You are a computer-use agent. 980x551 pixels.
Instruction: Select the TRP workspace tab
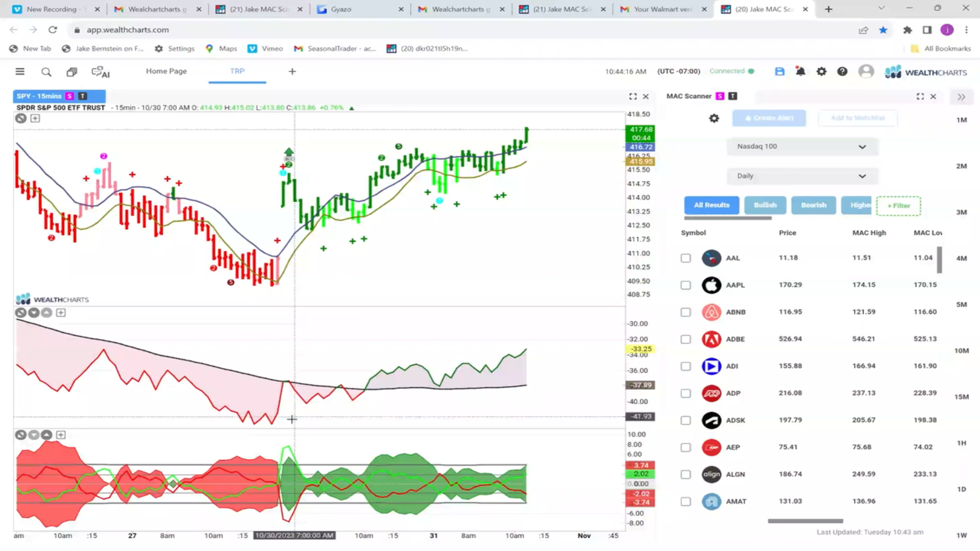point(237,71)
